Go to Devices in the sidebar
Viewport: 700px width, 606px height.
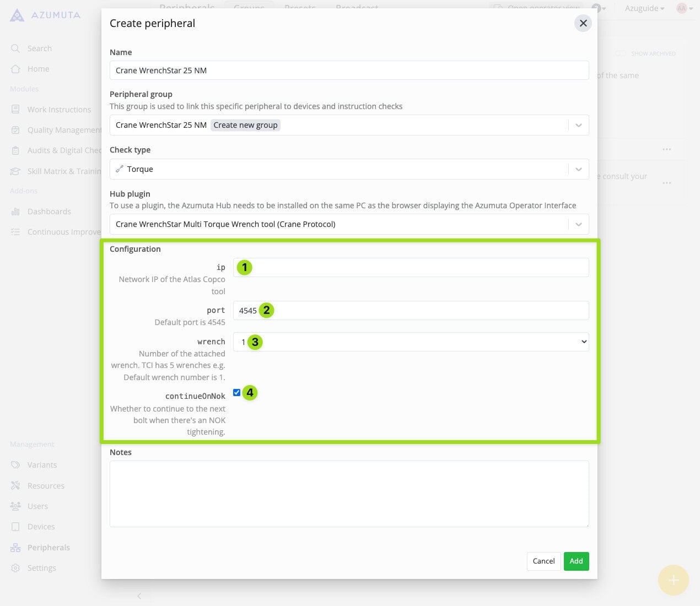[41, 527]
